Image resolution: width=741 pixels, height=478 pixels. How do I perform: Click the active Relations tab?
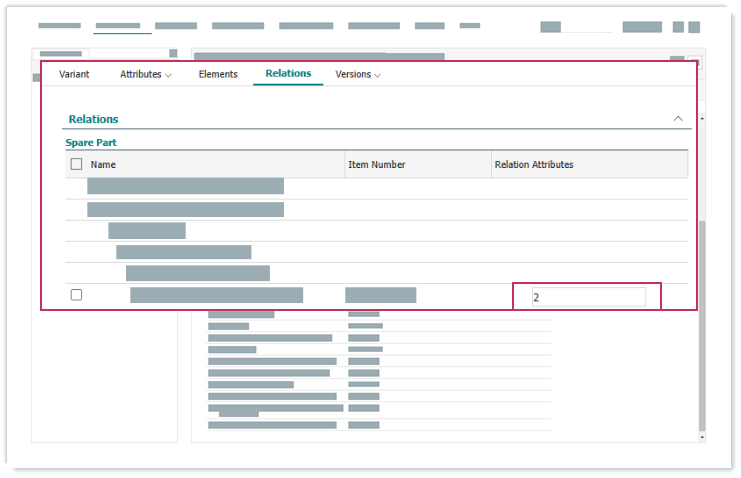tap(288, 73)
